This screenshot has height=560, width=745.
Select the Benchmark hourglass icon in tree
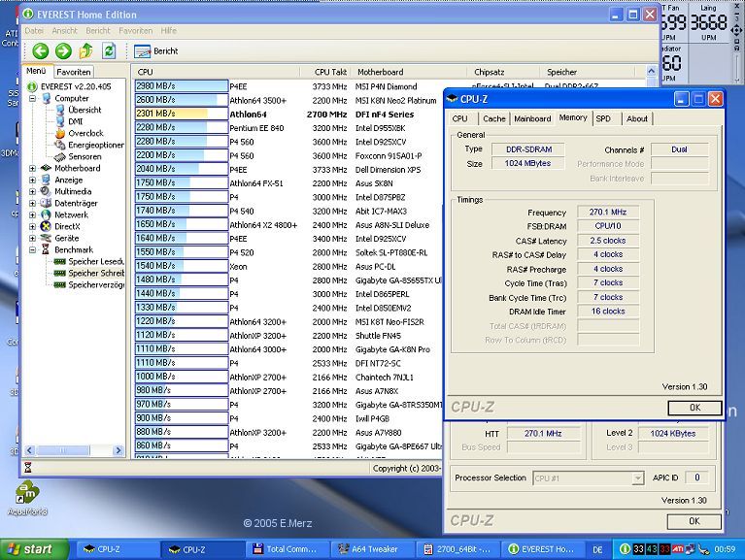[x=46, y=249]
